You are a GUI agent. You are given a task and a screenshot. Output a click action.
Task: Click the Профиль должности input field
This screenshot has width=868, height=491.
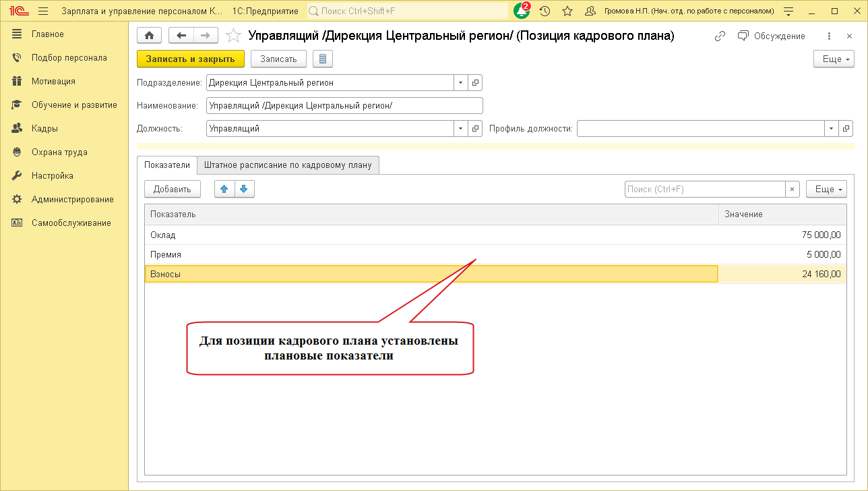click(x=701, y=129)
